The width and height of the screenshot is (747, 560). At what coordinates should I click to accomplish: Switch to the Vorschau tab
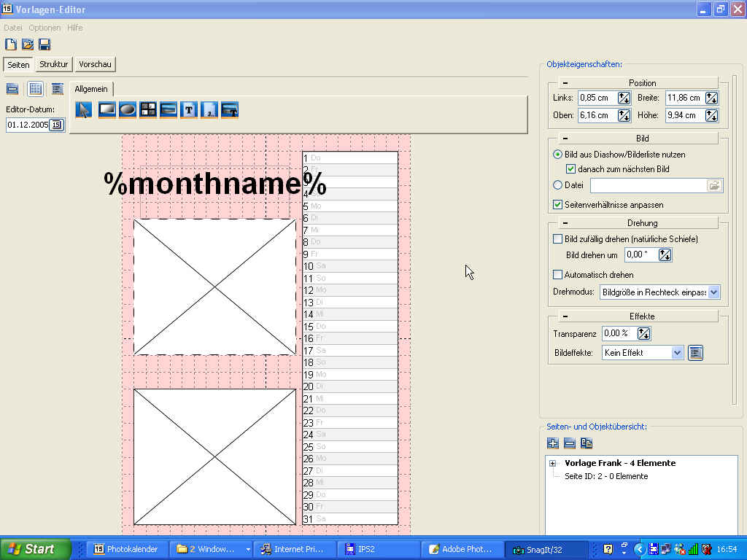click(x=95, y=64)
